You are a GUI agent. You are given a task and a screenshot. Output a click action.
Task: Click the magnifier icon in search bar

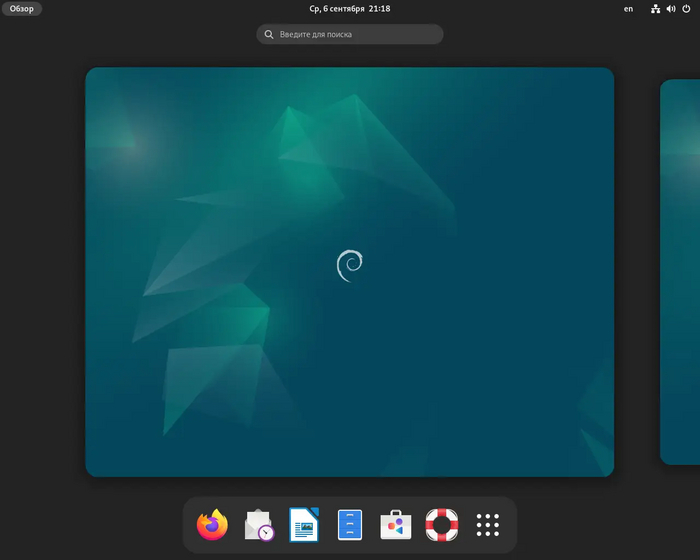269,34
